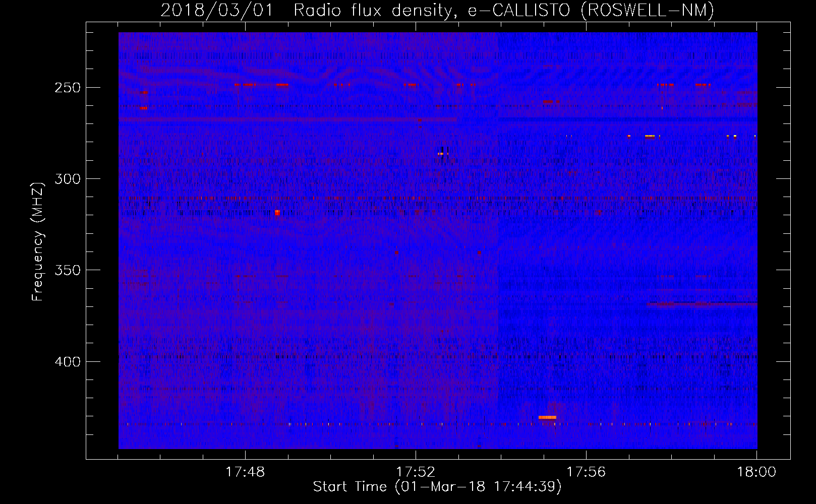The width and height of the screenshot is (816, 504).
Task: Click the 17:56 time tick label
Action: tap(586, 472)
